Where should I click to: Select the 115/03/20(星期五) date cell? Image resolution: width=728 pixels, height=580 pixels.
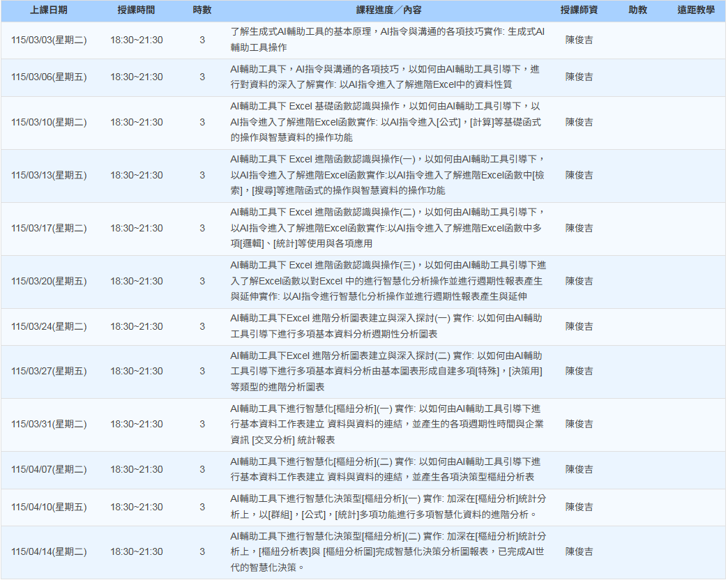[49, 281]
